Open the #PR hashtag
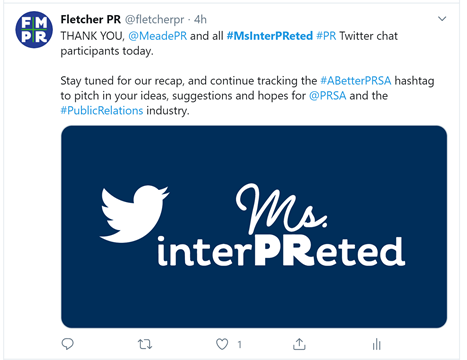 [x=326, y=36]
